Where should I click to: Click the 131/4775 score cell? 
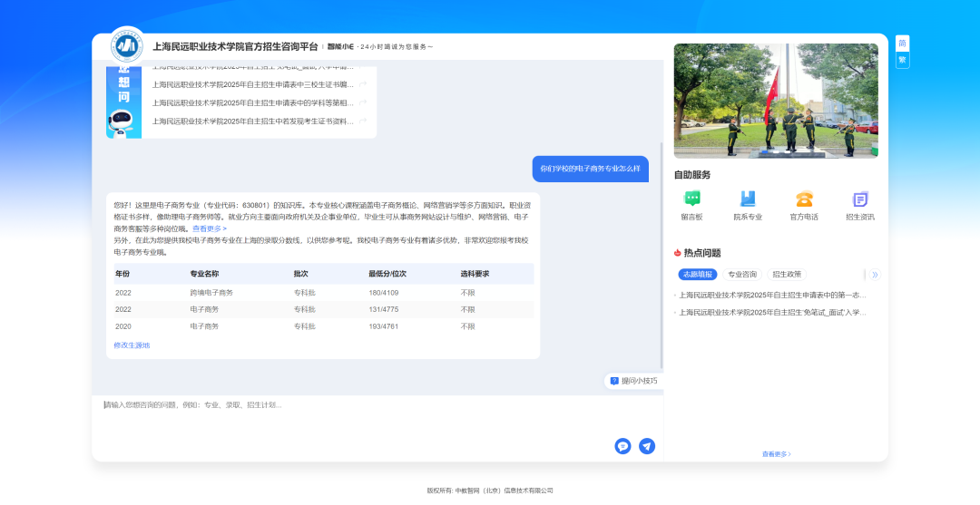pos(384,309)
